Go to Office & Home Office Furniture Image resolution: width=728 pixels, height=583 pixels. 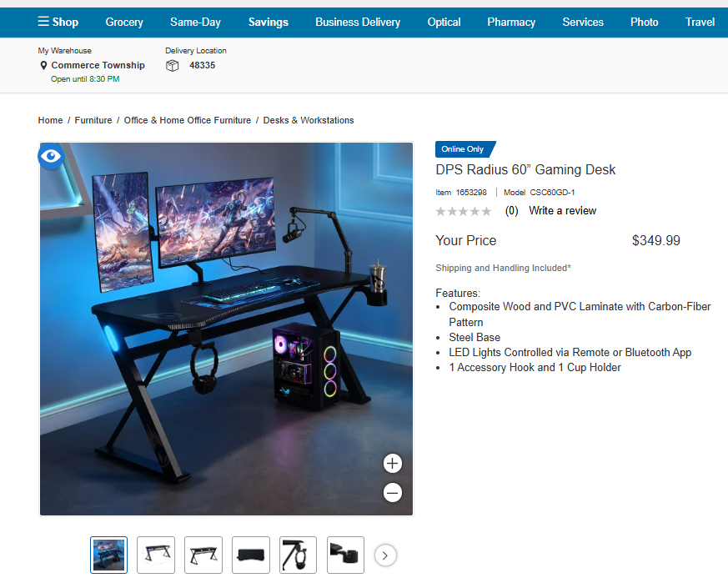[188, 120]
